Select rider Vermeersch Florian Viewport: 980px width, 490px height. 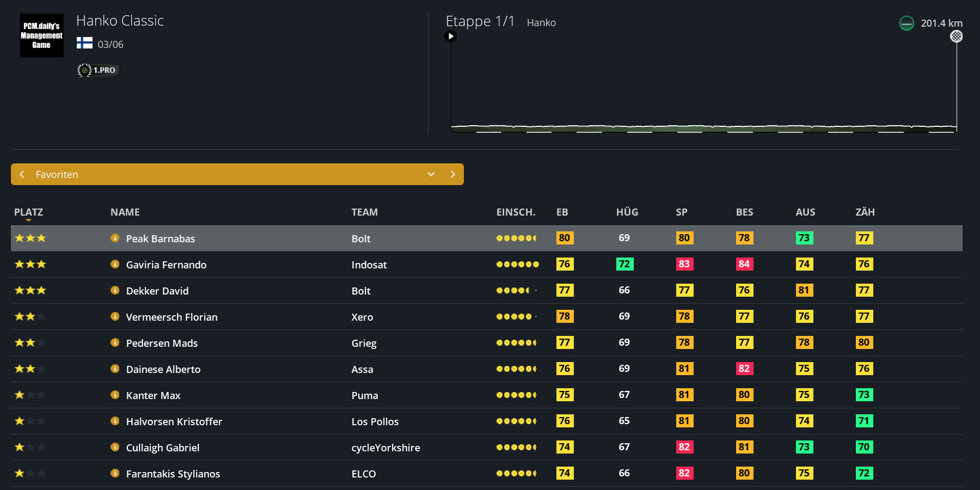tap(171, 317)
